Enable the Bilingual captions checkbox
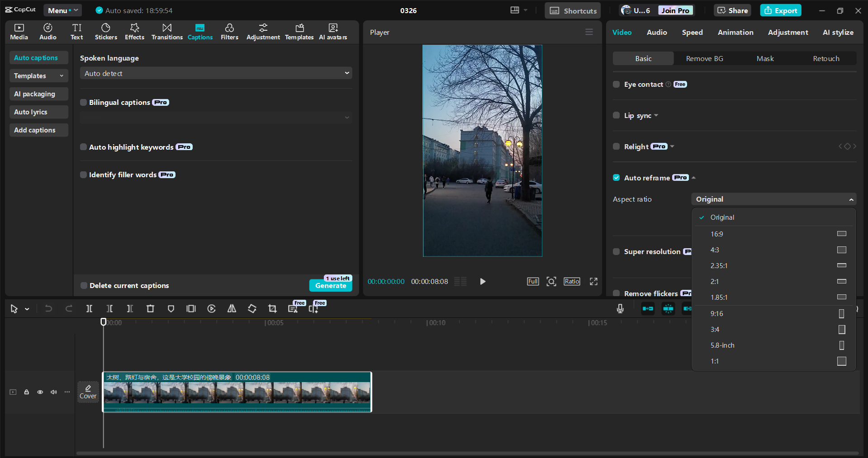 83,102
